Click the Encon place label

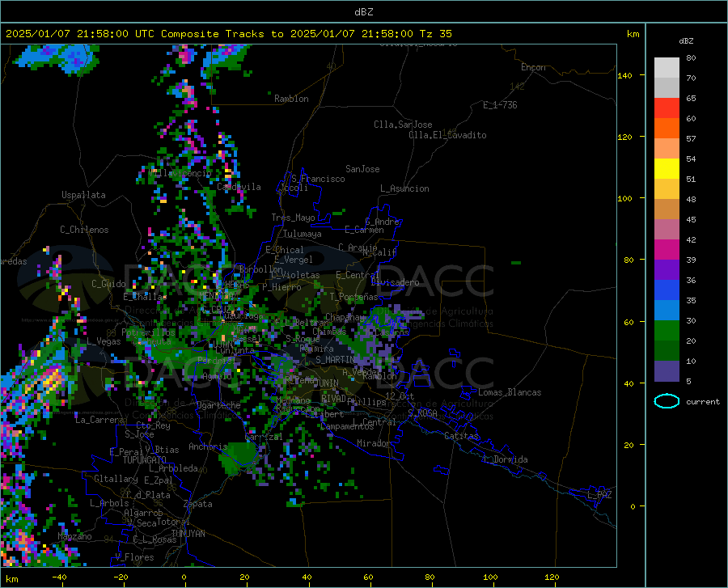[x=533, y=67]
